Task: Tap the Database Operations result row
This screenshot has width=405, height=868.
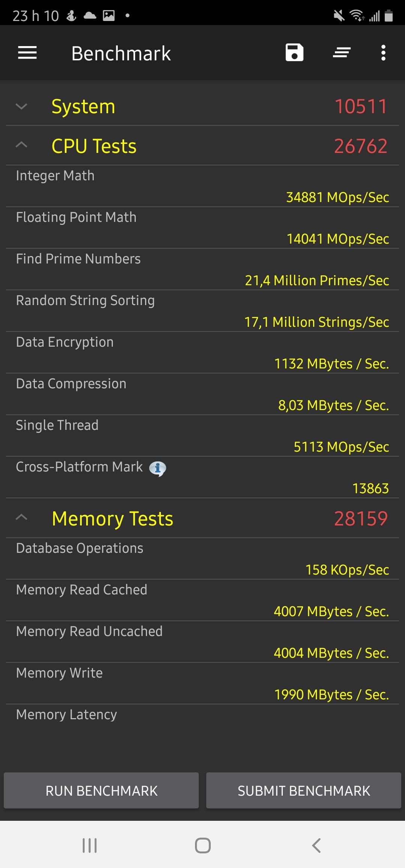Action: [202, 559]
